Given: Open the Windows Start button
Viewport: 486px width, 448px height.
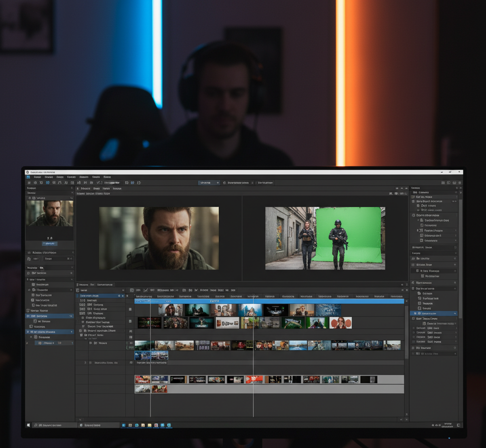Looking at the screenshot, I should [x=28, y=425].
